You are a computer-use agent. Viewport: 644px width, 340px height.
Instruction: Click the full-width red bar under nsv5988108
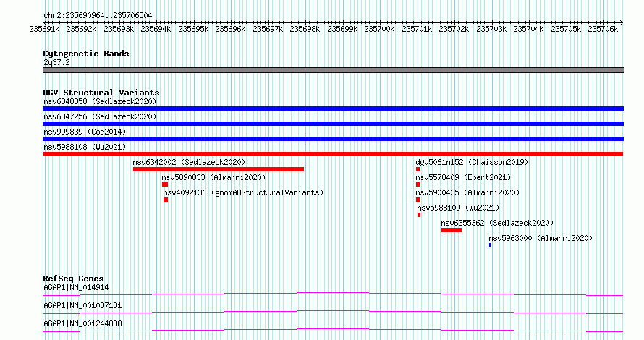click(333, 154)
